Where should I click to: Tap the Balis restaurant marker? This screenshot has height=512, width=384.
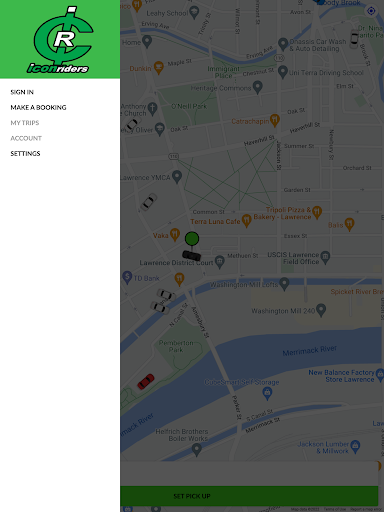[x=349, y=224]
